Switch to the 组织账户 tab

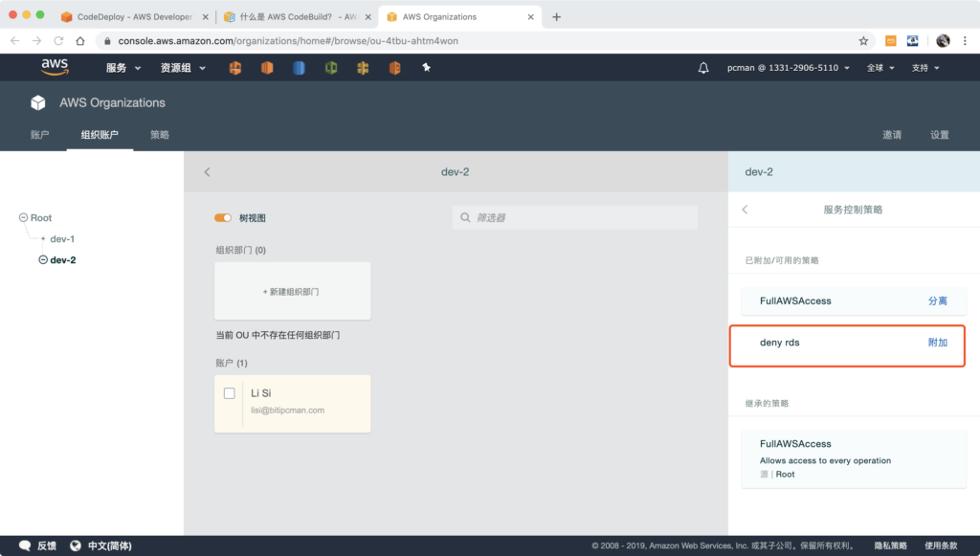pyautogui.click(x=100, y=134)
